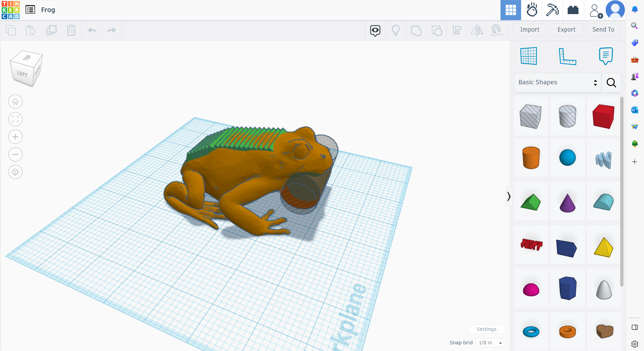Switch to Bricks mode
The height and width of the screenshot is (351, 644).
tap(573, 10)
